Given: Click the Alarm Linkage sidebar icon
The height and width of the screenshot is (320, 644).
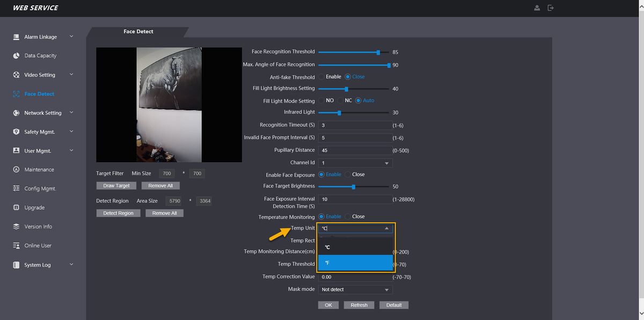Looking at the screenshot, I should pyautogui.click(x=16, y=37).
